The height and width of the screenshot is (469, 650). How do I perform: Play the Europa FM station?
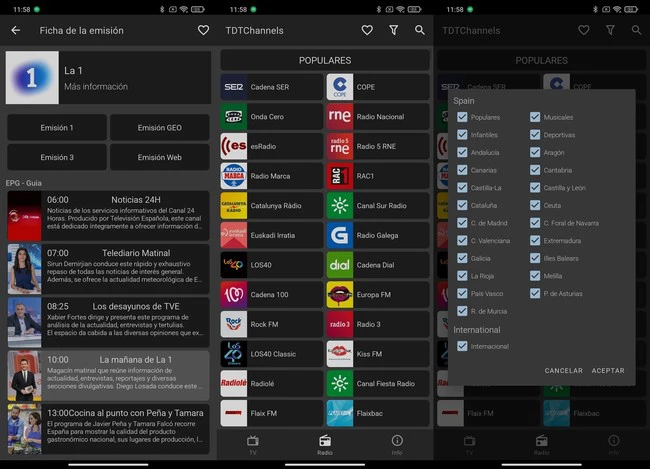click(378, 295)
